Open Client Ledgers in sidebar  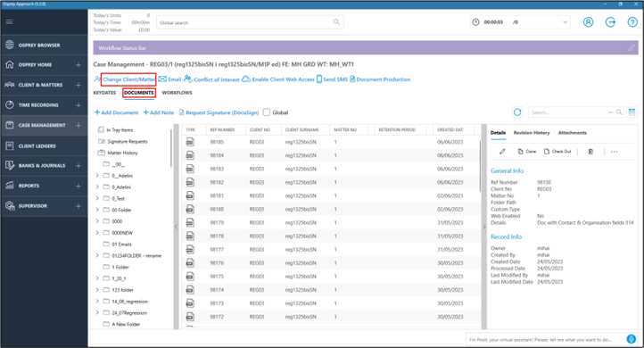tap(45, 145)
